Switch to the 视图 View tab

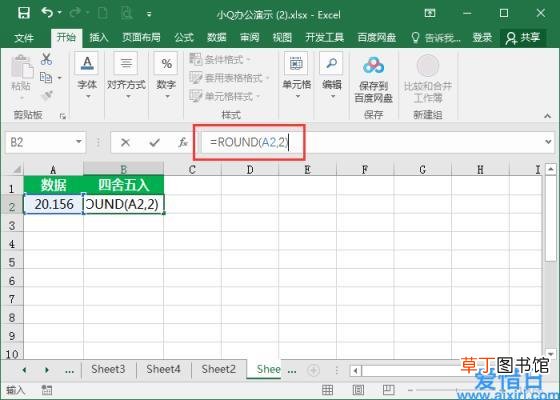(x=282, y=38)
